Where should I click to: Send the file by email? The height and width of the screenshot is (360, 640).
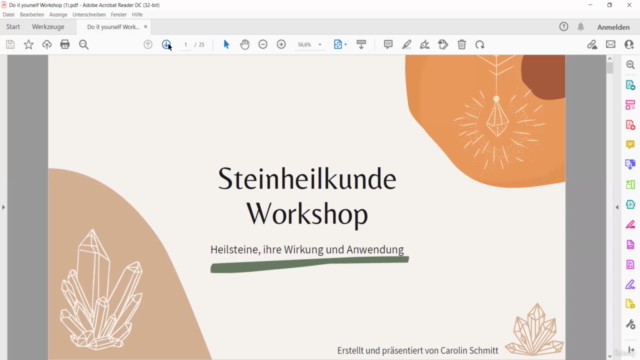(611, 44)
